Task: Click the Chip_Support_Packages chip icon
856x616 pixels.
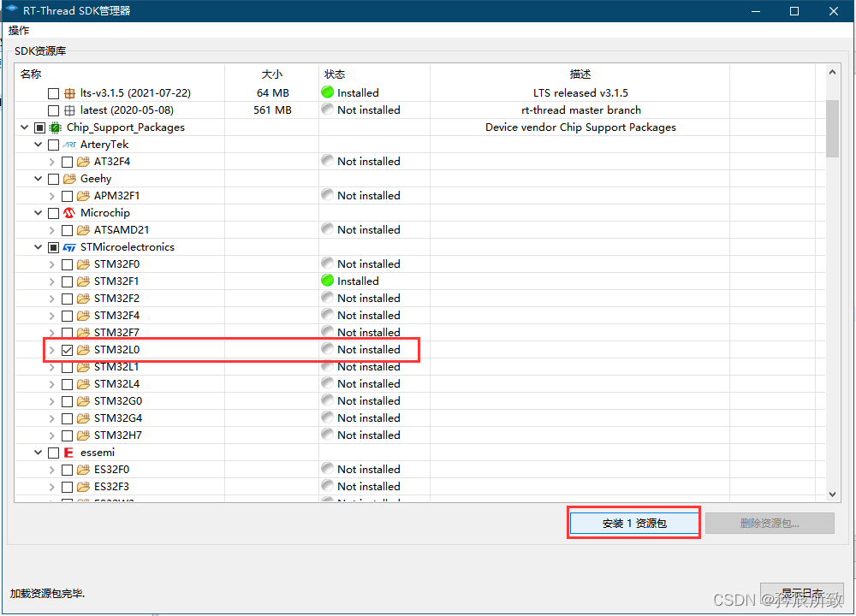Action: coord(55,127)
